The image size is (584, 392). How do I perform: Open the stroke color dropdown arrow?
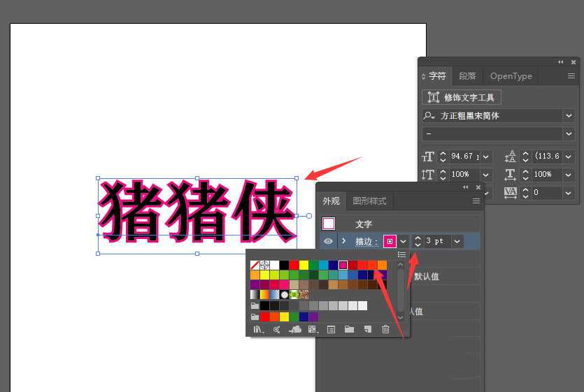coord(403,241)
